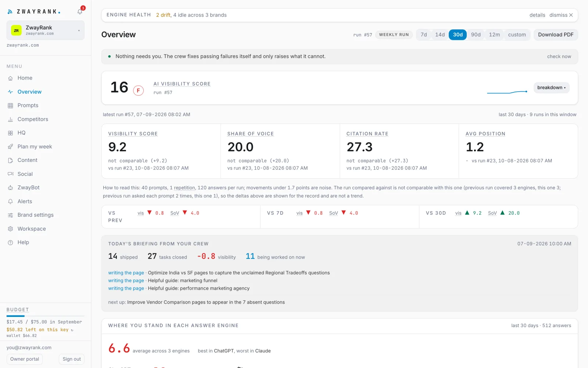Click the Overview pulse icon
This screenshot has height=368, width=588.
click(x=10, y=92)
